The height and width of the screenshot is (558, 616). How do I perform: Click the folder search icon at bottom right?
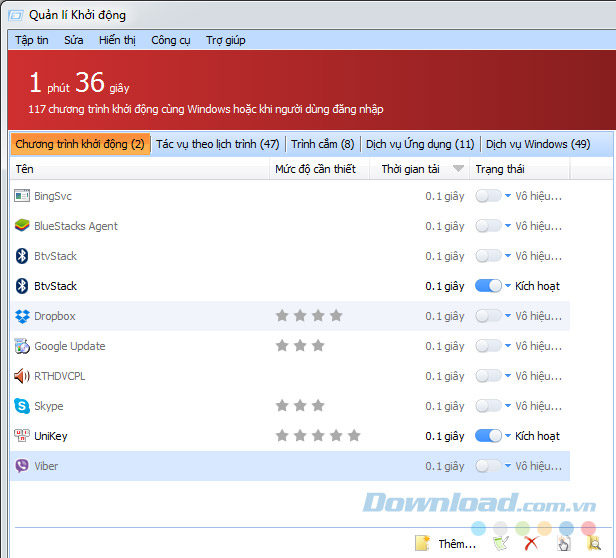pos(594,543)
